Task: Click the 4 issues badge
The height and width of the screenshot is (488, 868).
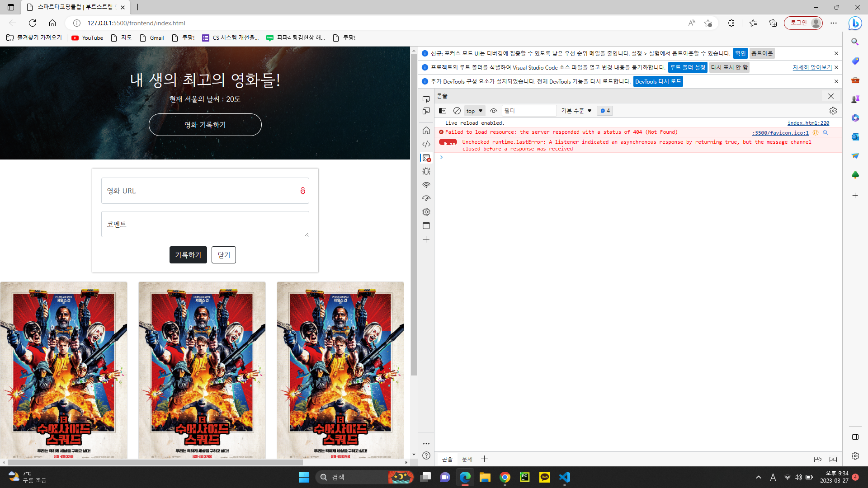Action: pyautogui.click(x=605, y=111)
